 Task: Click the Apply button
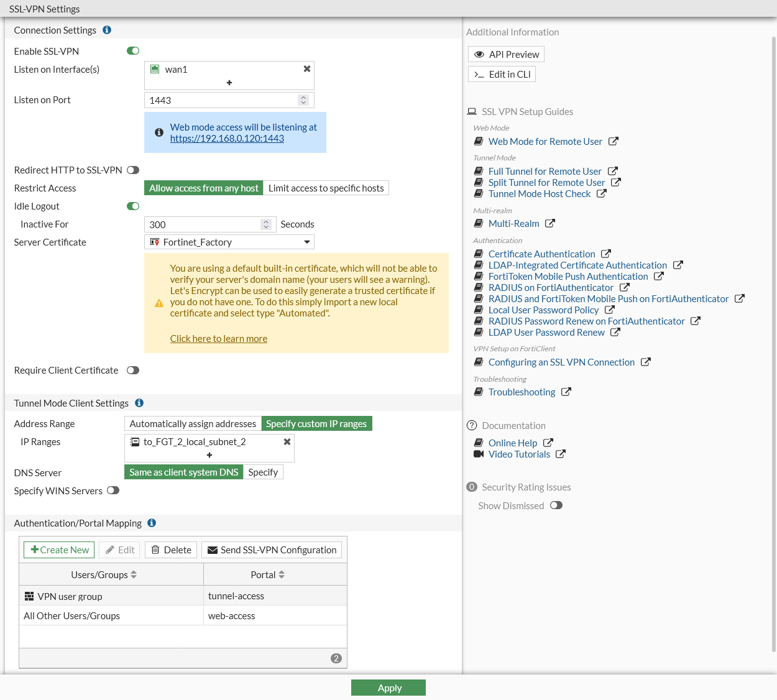[x=388, y=688]
